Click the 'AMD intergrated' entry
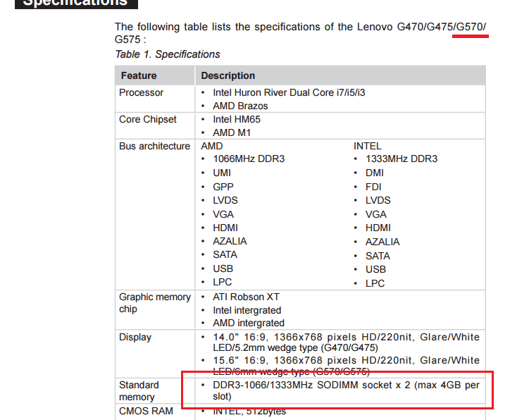This screenshot has height=420, width=529. coord(249,323)
